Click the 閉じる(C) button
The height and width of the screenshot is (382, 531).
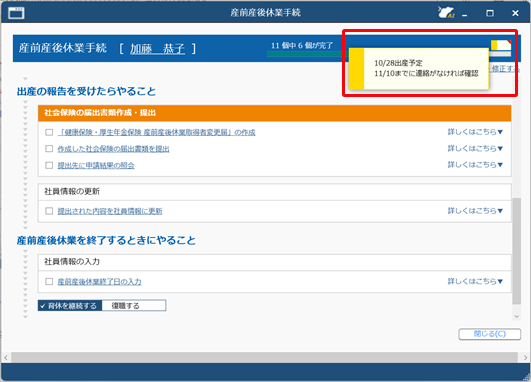click(x=490, y=334)
